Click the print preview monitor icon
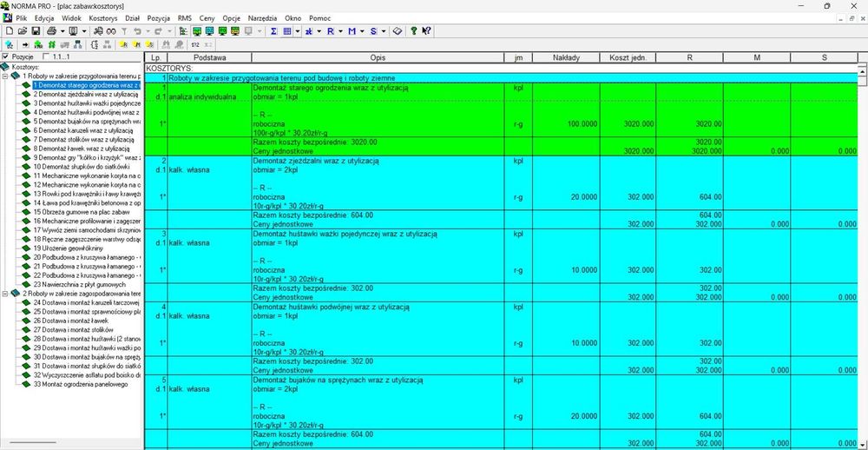 (73, 31)
